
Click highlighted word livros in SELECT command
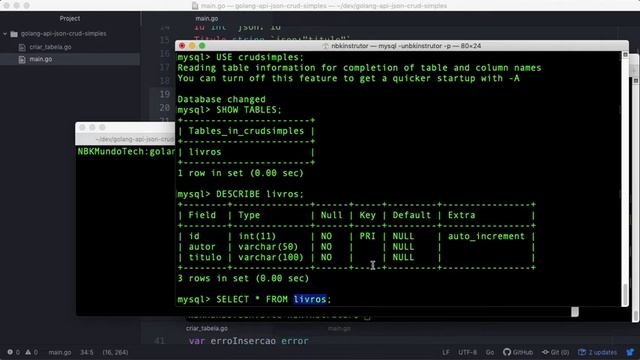click(x=310, y=299)
